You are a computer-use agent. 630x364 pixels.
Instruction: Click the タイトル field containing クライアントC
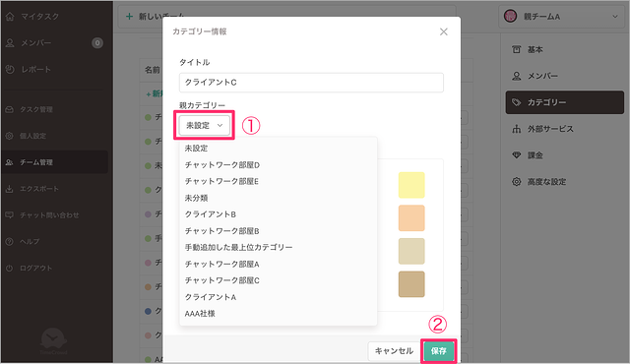point(311,83)
